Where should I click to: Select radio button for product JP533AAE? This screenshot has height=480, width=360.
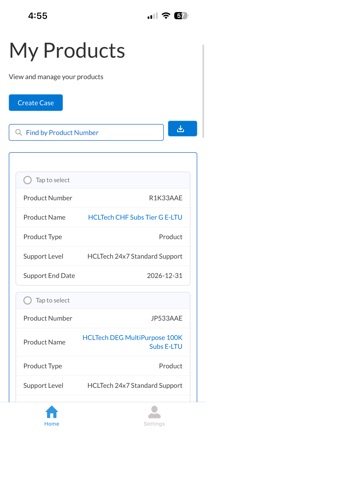tap(28, 300)
